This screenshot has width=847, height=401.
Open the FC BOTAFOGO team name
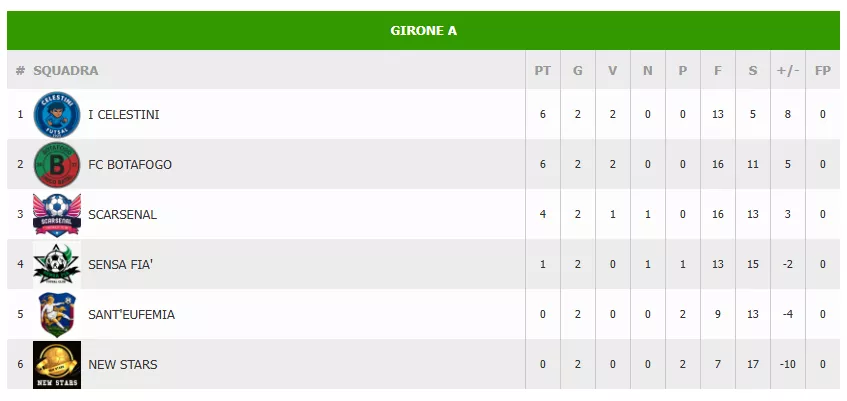click(129, 165)
